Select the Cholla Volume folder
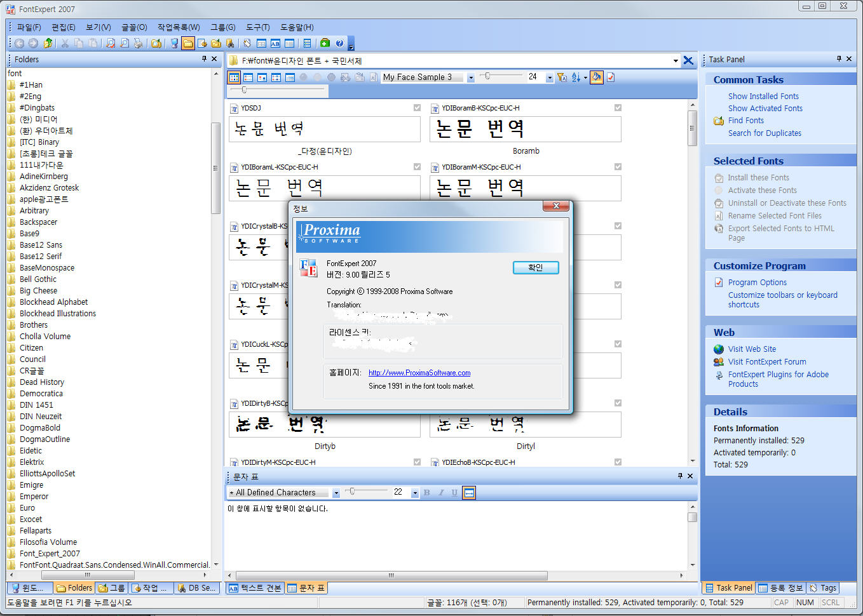Image resolution: width=863 pixels, height=616 pixels. point(45,337)
